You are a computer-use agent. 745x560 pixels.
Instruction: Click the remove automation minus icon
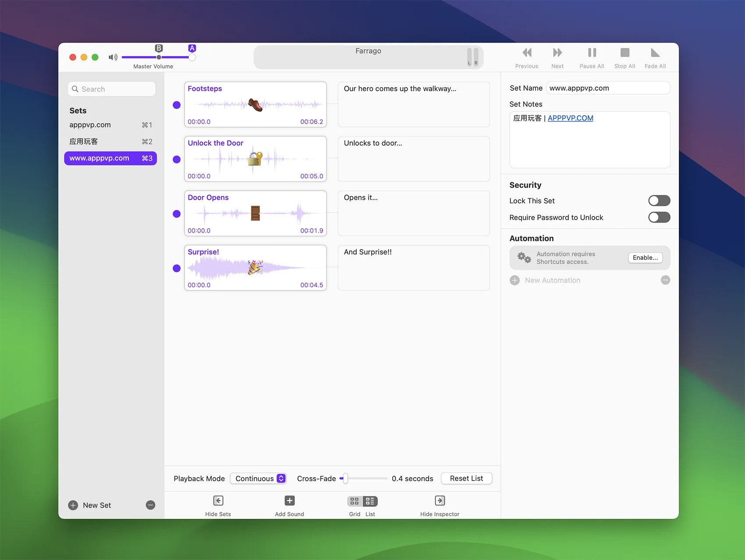[x=665, y=280]
